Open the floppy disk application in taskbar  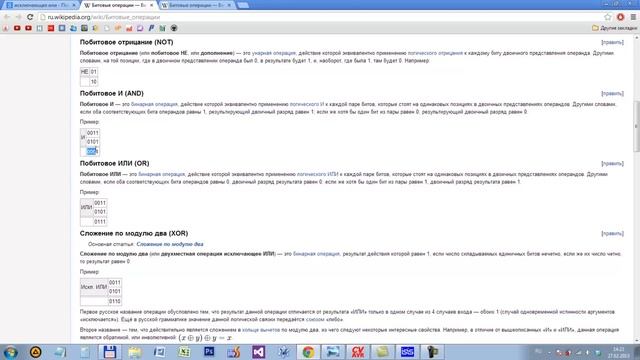[110, 352]
